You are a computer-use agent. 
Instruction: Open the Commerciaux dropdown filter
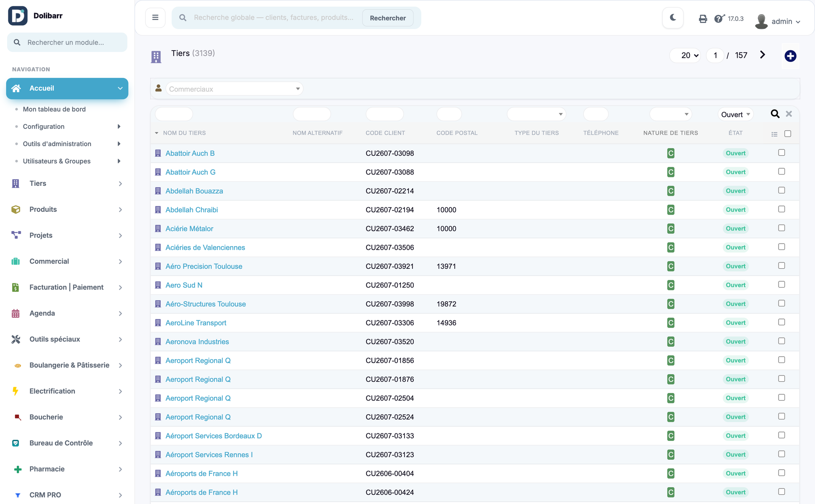(234, 89)
